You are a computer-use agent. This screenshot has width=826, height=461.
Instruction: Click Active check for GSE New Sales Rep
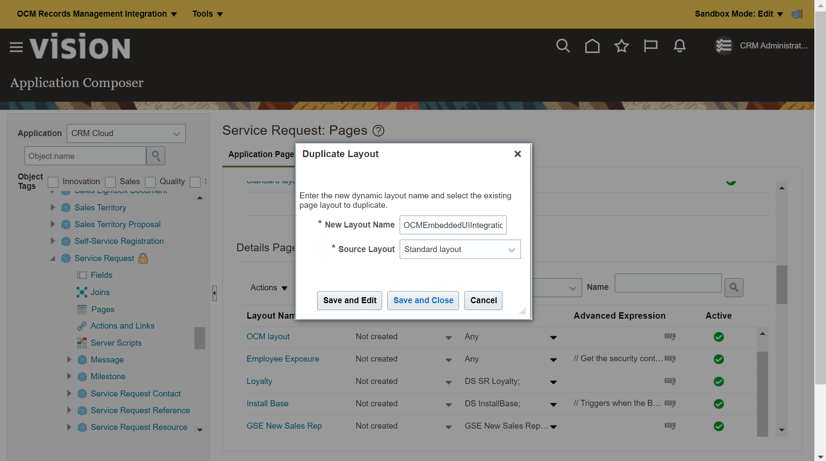[719, 426]
